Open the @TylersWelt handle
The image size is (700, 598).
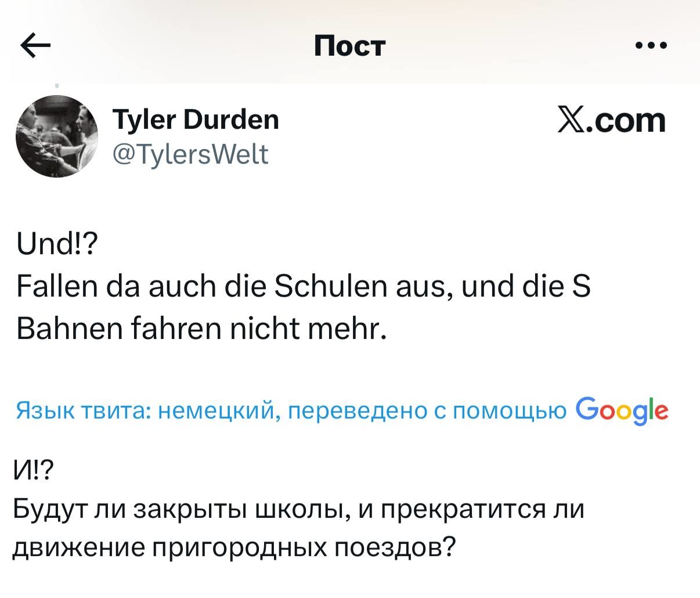[190, 154]
